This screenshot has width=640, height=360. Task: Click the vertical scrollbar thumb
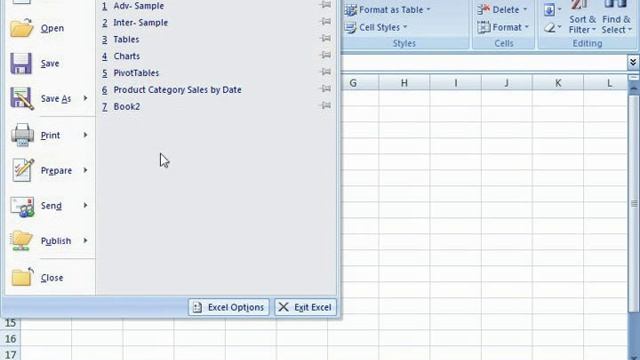633,203
